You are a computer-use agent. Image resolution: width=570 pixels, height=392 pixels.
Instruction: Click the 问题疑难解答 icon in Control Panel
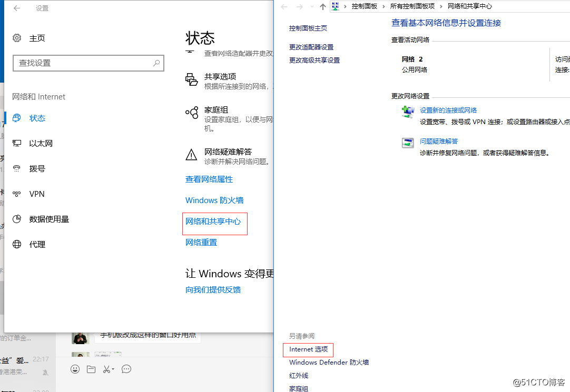(x=408, y=143)
